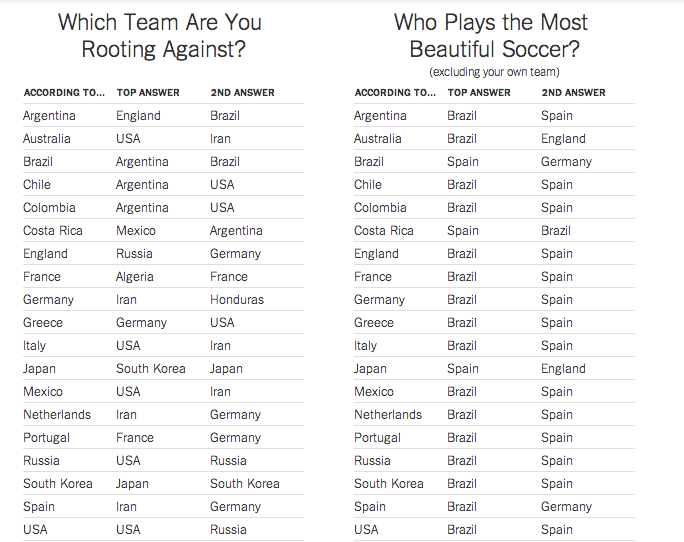Select Mexico as Costa Rica's top rooting-against answer
684x542 pixels.
pyautogui.click(x=136, y=231)
